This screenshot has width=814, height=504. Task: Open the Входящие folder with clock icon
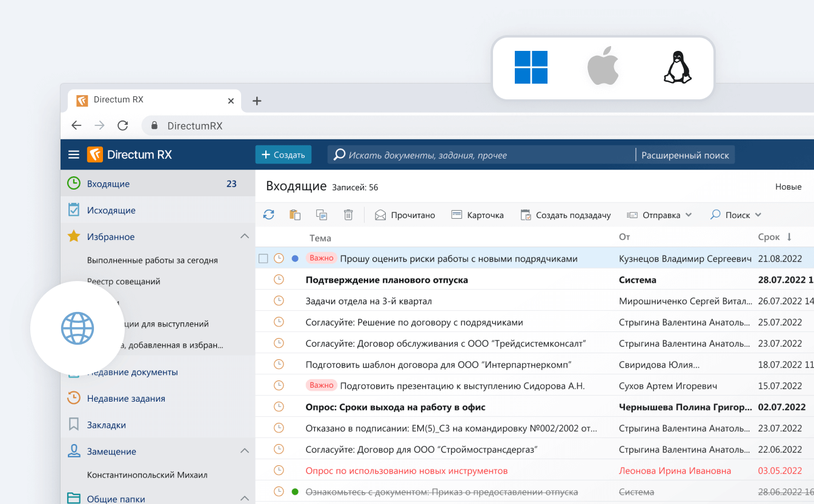(73, 183)
